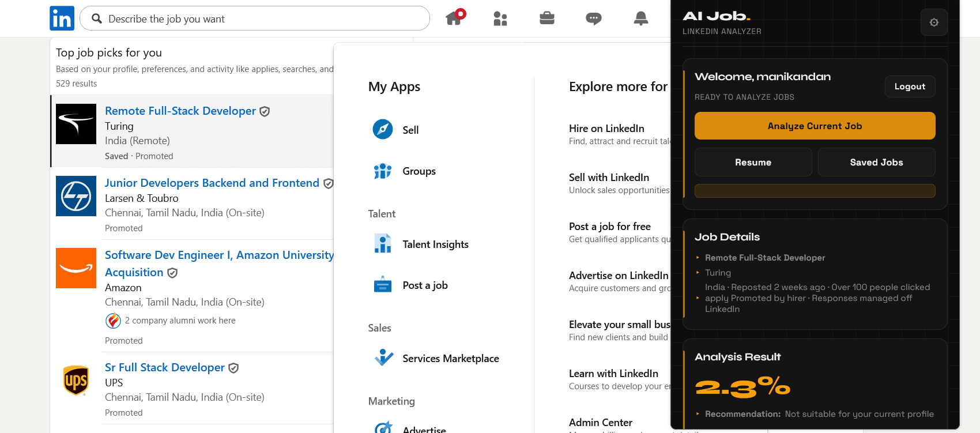This screenshot has width=980, height=433.
Task: Click the Groups people icon
Action: [383, 171]
